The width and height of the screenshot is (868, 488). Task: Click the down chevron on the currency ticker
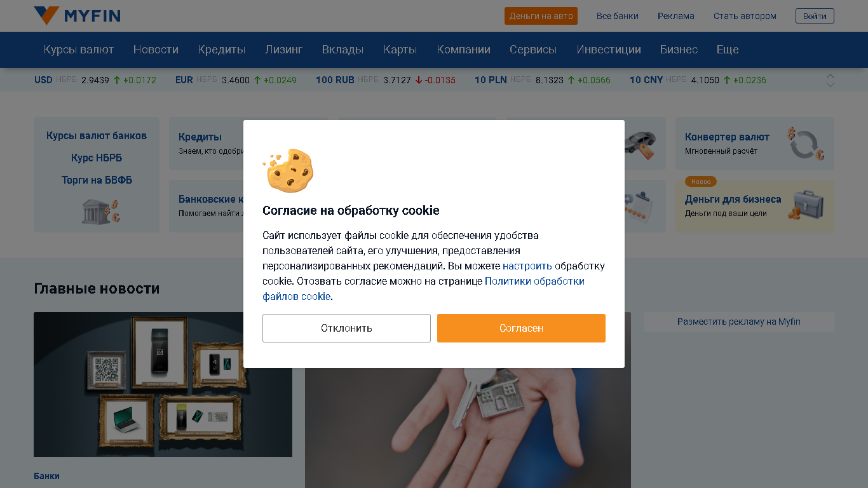pos(830,85)
